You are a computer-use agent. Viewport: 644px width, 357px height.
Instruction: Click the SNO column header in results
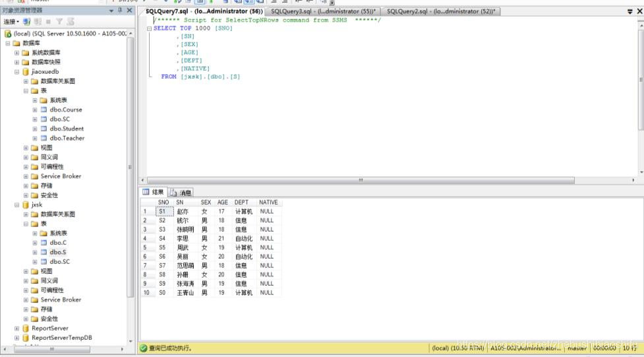(x=163, y=203)
